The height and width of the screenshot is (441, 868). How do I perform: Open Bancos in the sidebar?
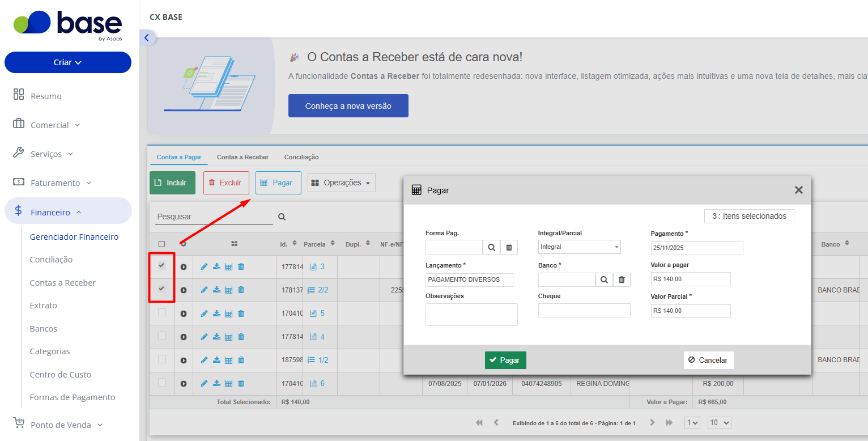[44, 329]
